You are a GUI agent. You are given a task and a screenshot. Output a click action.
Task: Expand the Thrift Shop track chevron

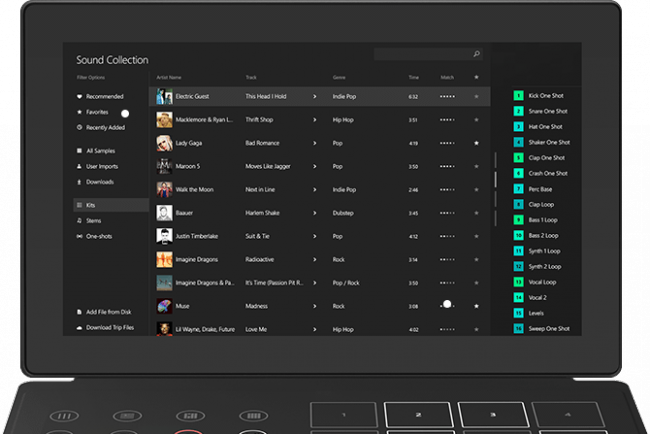[315, 120]
